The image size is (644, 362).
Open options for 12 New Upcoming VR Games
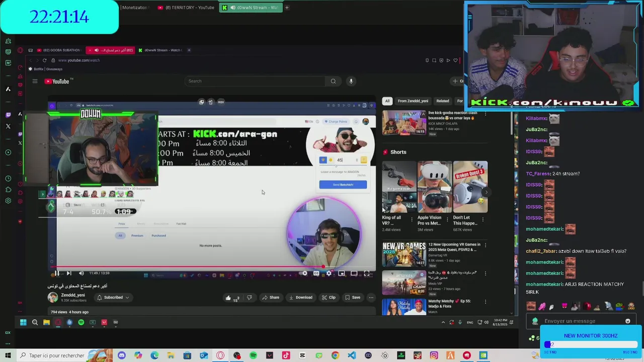click(485, 245)
